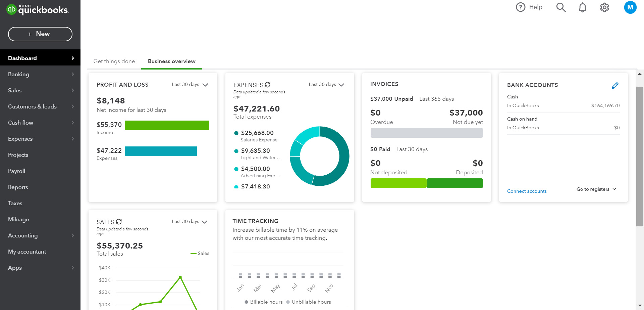Click the scrollbar up arrow

coord(640,74)
